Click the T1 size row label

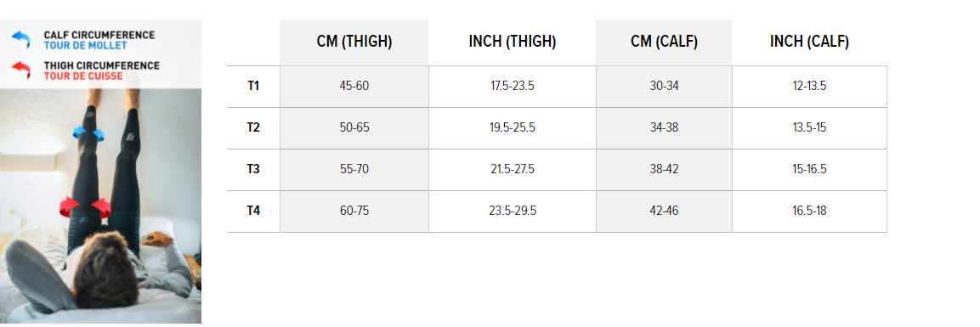click(253, 86)
